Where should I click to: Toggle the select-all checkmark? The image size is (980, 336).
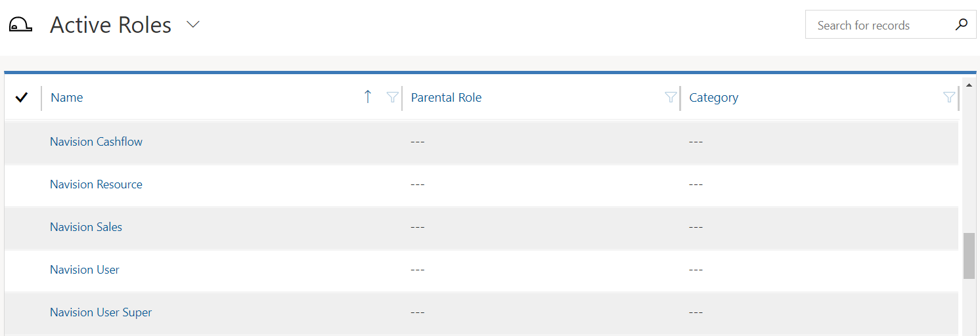coord(22,98)
